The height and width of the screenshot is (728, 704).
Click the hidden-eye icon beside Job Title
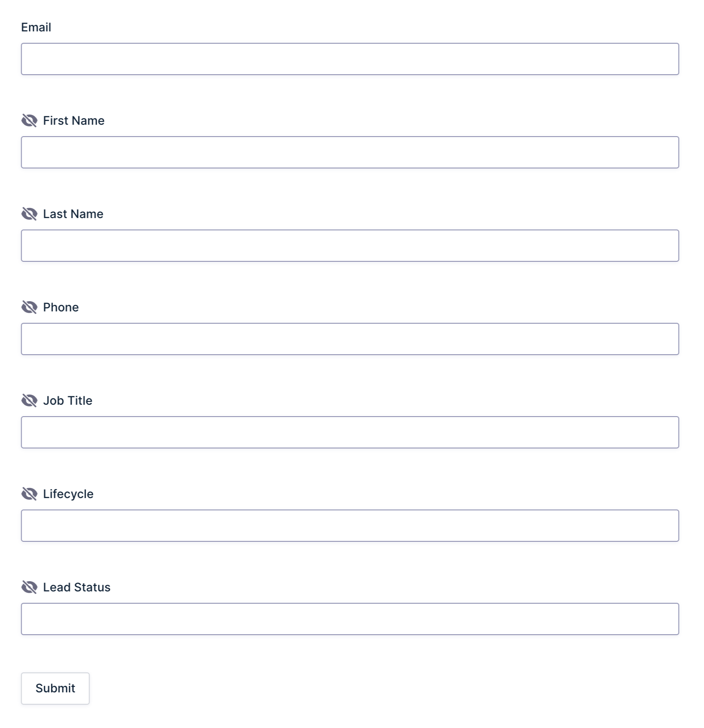click(x=29, y=400)
